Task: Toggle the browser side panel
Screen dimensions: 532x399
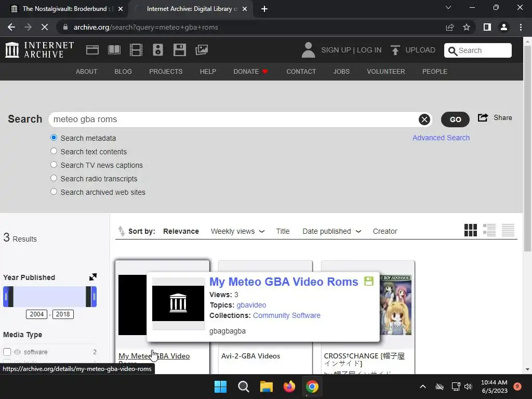Action: 487,27
